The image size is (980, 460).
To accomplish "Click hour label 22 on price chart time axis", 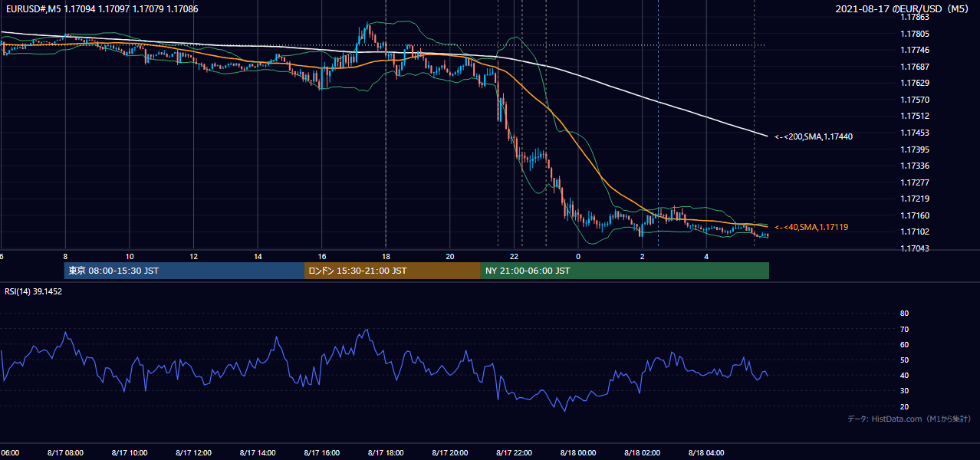I will click(x=515, y=256).
